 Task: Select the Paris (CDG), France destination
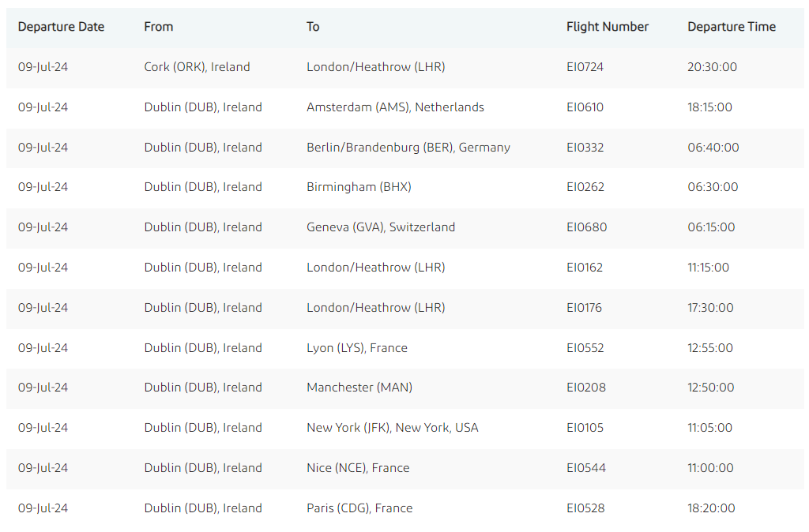(359, 508)
